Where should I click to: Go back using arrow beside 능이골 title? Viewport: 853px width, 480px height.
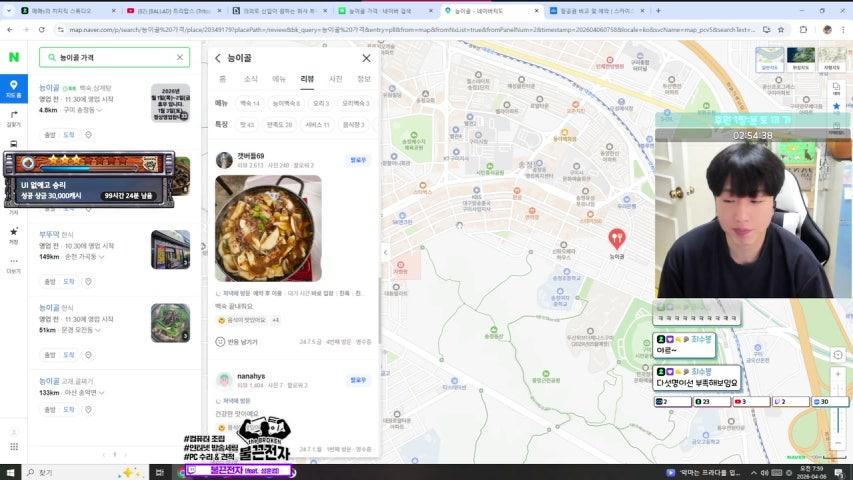218,58
